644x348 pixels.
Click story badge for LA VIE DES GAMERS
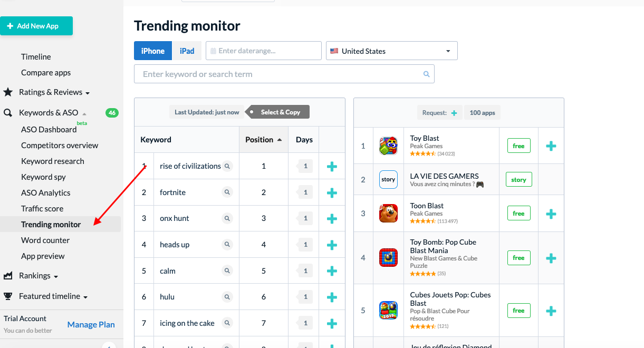(x=518, y=180)
